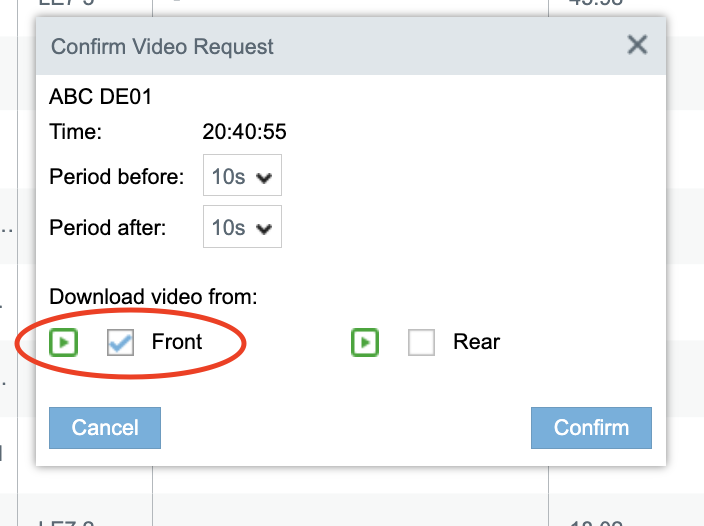Confirm the video request

(591, 428)
